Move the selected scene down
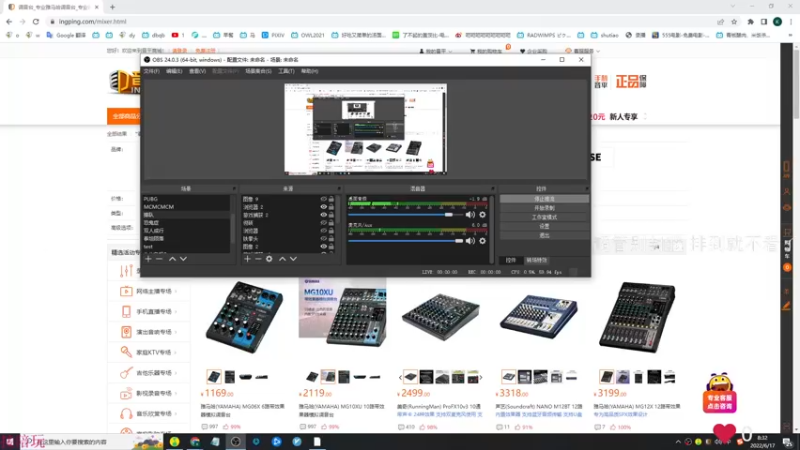800x450 pixels. click(x=183, y=259)
